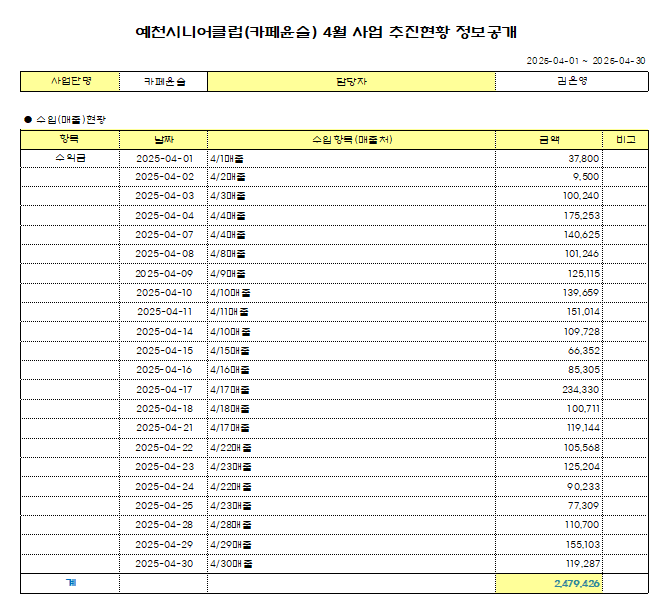Image resolution: width=658 pixels, height=600 pixels.
Task: Click the 4/3매출 entry
Action: click(x=228, y=196)
